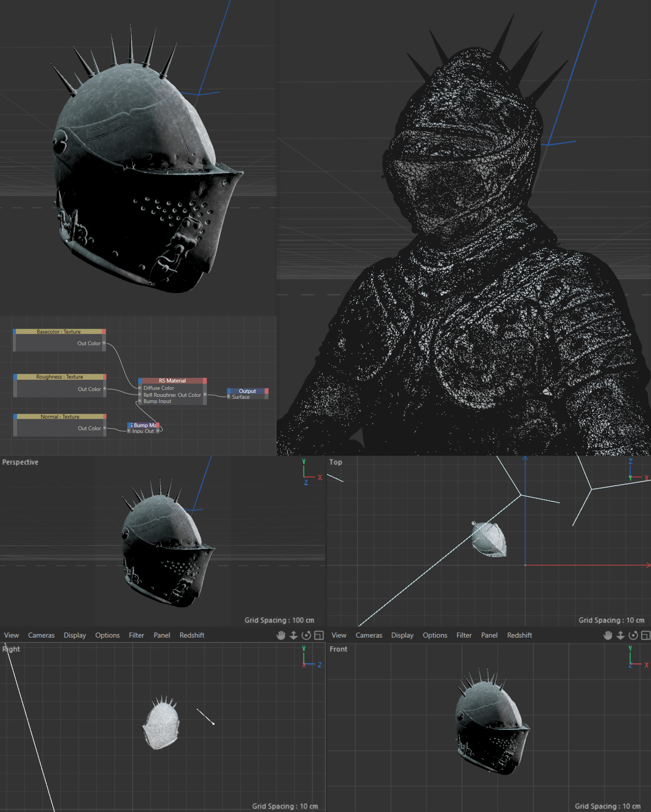The width and height of the screenshot is (651, 812).
Task: Open the Redshift menu above Front viewport
Action: point(519,635)
